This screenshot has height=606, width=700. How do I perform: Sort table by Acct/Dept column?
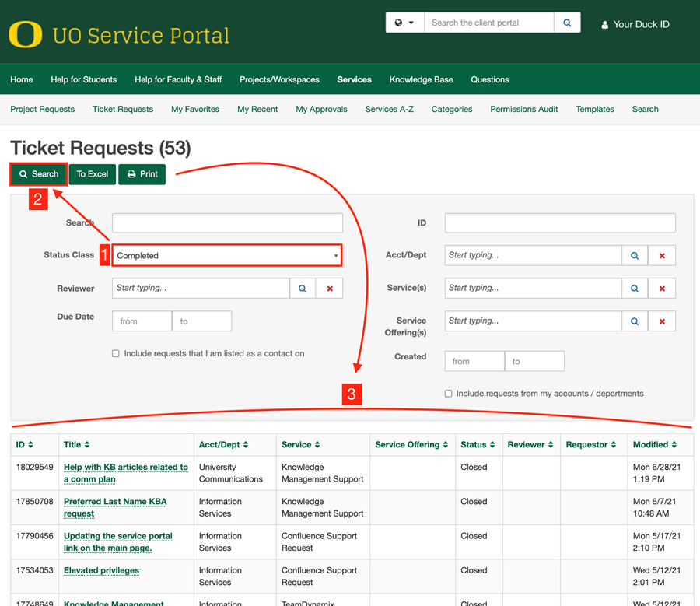click(x=223, y=445)
